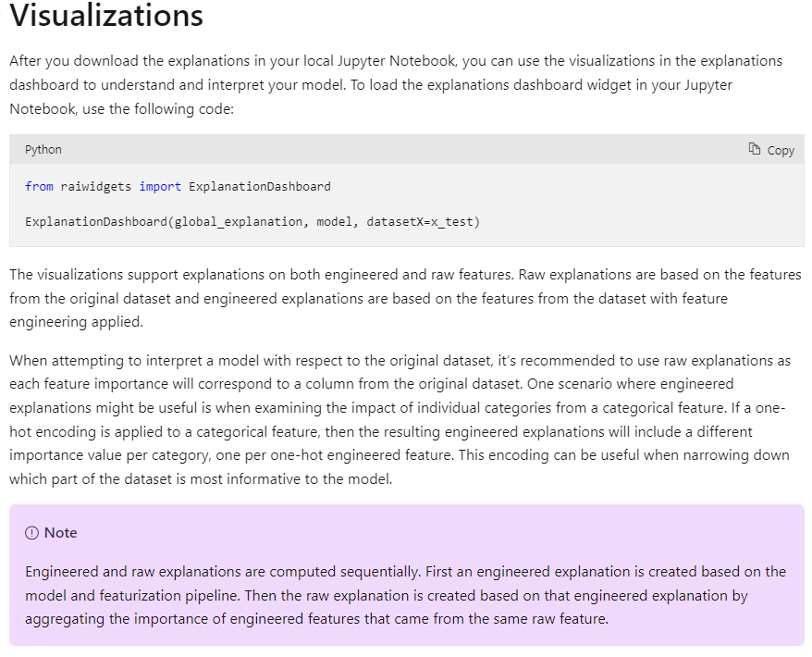Click the import keyword shown in purple
The image size is (812, 657).
(x=160, y=186)
